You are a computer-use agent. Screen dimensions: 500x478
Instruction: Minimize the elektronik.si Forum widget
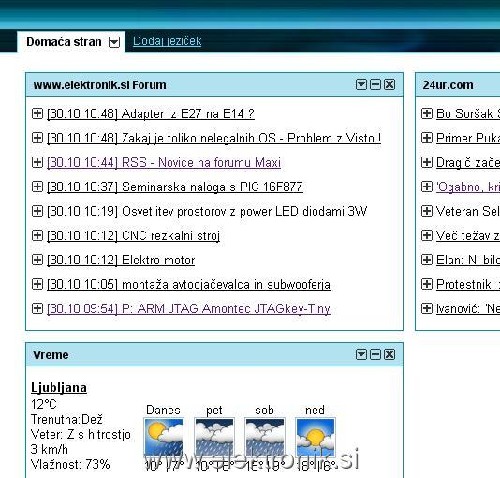pos(375,85)
